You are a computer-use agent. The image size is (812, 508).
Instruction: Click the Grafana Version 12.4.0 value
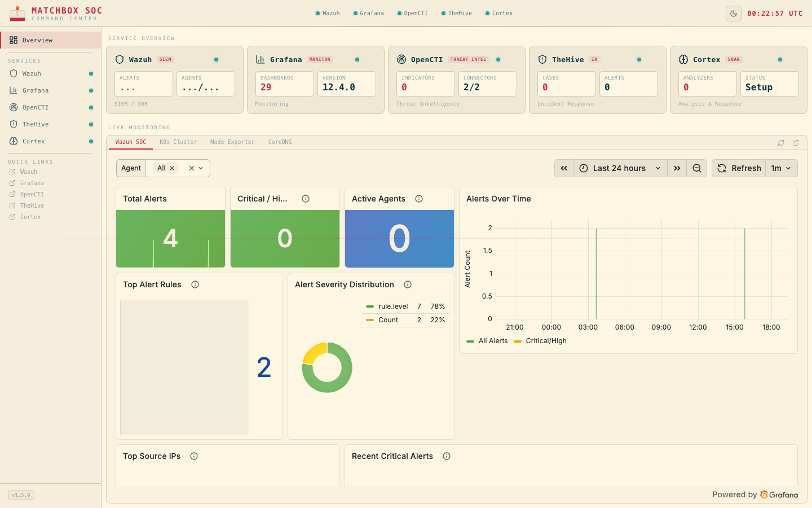(x=339, y=87)
